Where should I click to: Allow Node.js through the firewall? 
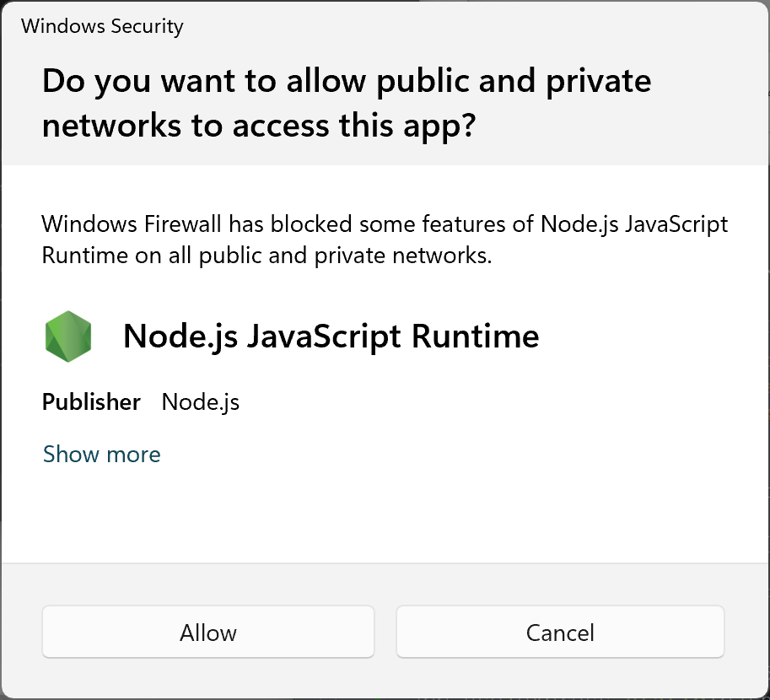pos(208,632)
